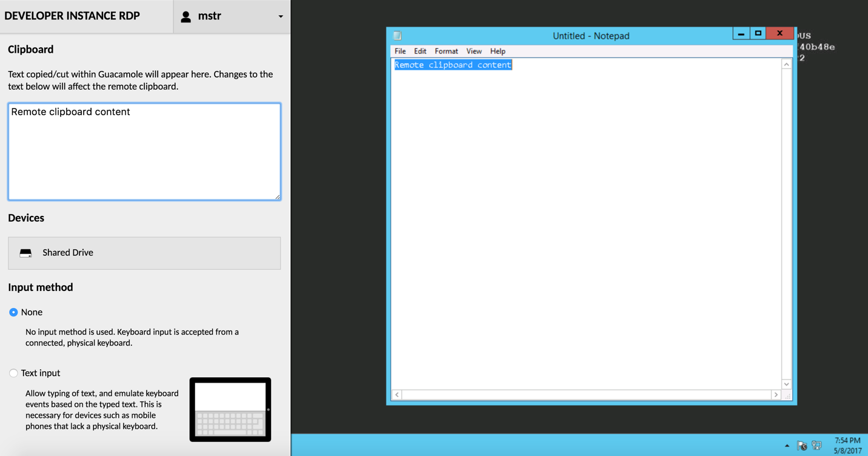Select the None input method radio button

[x=13, y=312]
